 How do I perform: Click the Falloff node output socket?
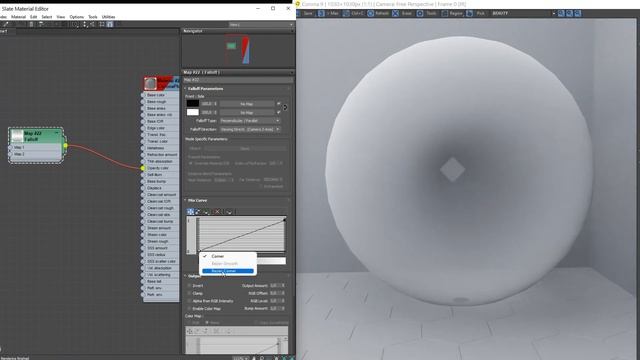65,146
